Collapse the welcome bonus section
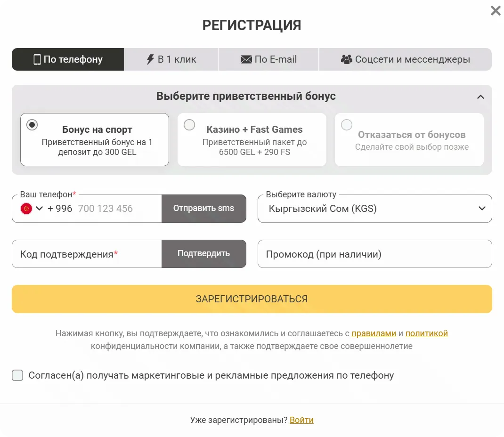The image size is (504, 437). click(481, 97)
